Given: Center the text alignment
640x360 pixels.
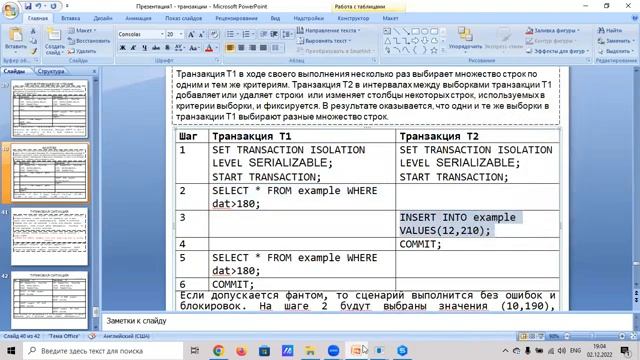Looking at the screenshot, I should tap(242, 48).
